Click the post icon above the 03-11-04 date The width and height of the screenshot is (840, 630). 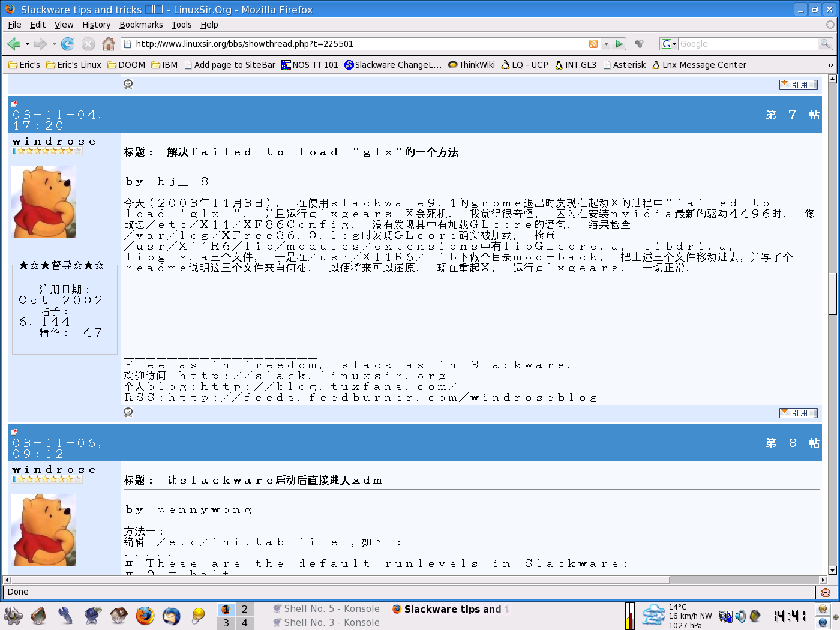tap(14, 104)
